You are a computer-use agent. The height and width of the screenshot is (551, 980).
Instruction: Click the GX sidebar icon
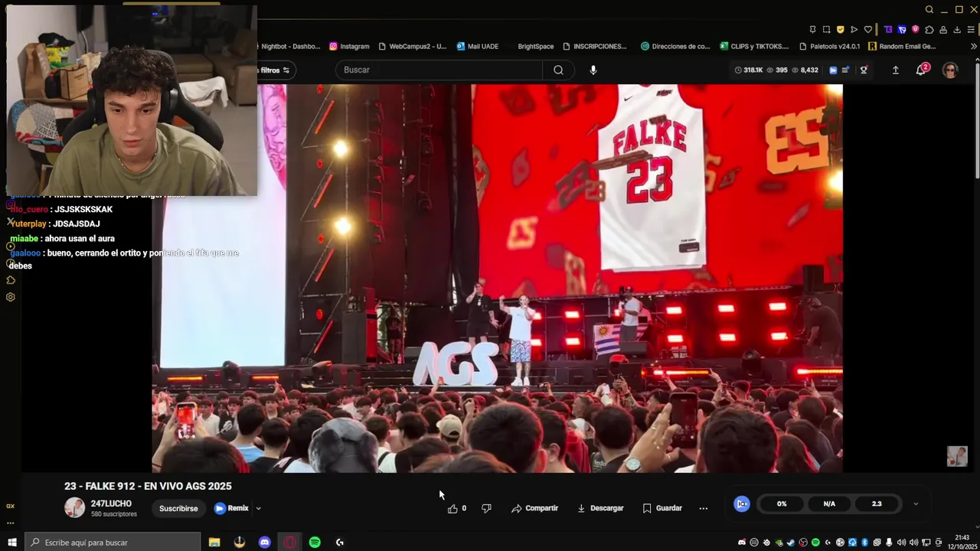point(10,506)
